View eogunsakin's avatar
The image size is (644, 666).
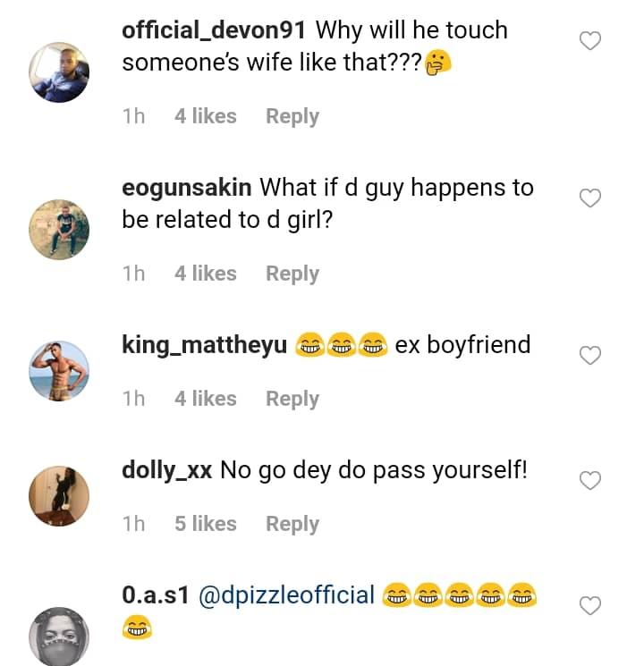click(60, 230)
